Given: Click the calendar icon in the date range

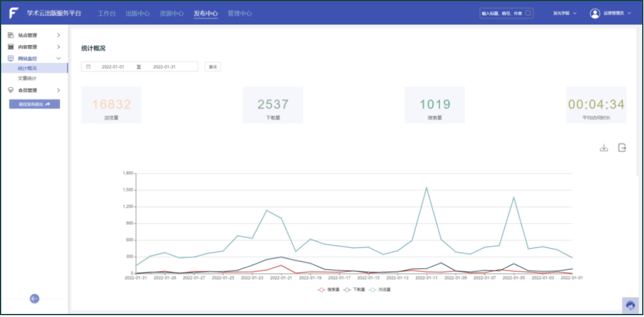Looking at the screenshot, I should tap(88, 66).
